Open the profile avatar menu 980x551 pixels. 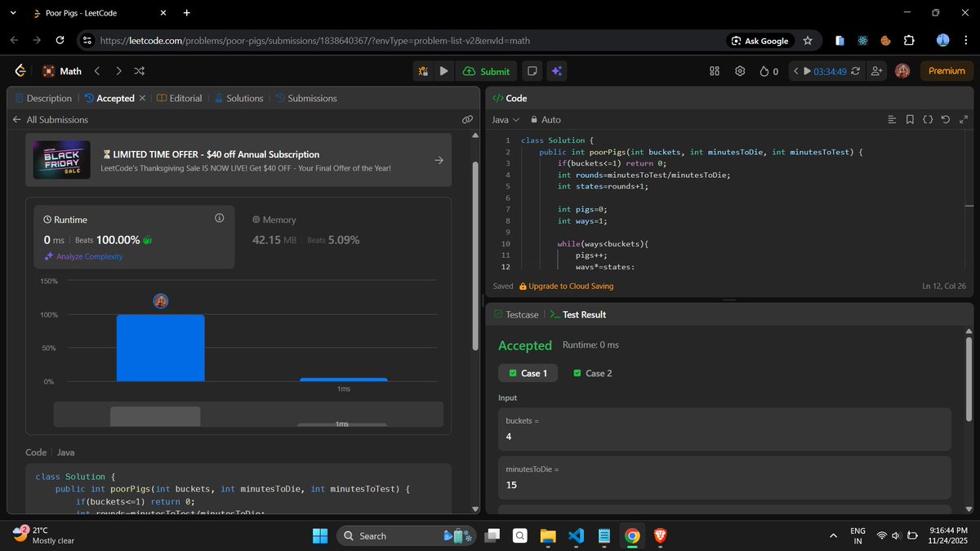(902, 71)
